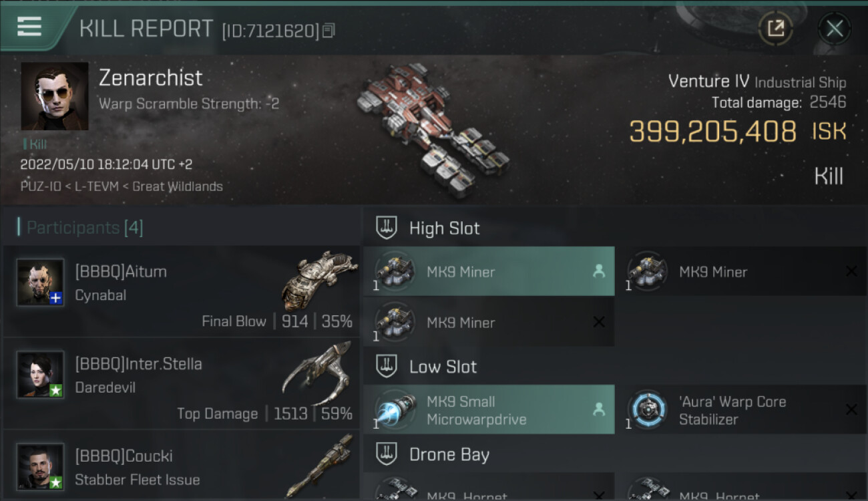This screenshot has height=501, width=868.
Task: Open the hamburger menu
Action: (x=29, y=27)
